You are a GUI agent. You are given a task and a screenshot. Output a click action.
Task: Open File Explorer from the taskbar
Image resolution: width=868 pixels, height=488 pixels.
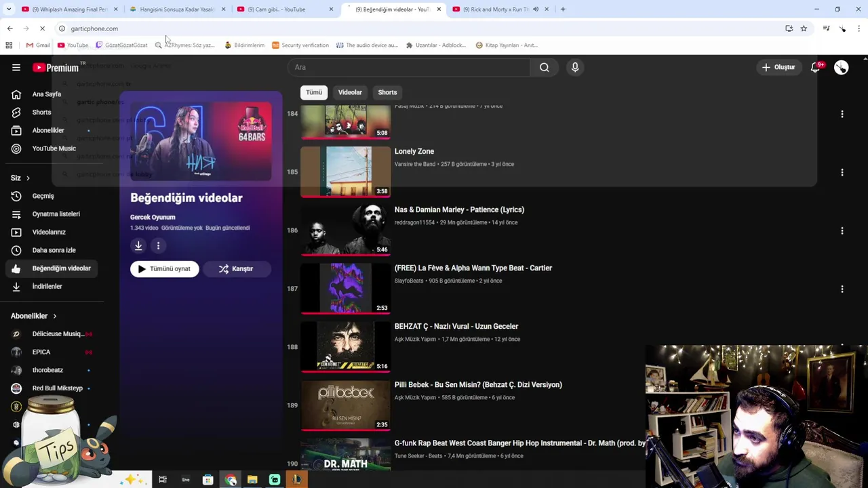point(252,480)
